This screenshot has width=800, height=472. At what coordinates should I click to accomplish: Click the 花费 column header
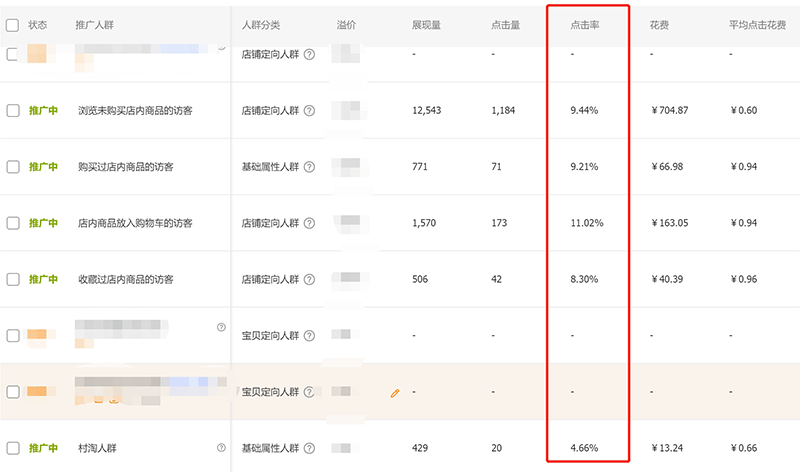tap(659, 23)
